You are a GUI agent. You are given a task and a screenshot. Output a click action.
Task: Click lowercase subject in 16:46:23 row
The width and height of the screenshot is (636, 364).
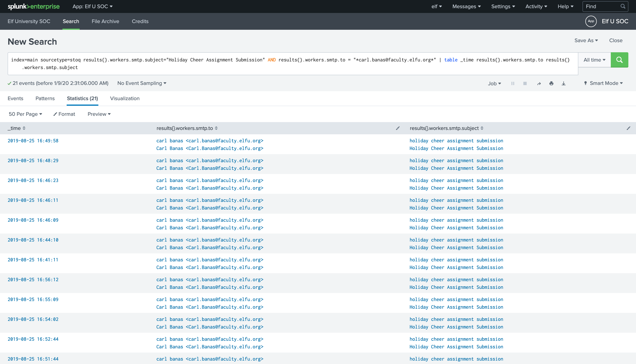coord(456,180)
